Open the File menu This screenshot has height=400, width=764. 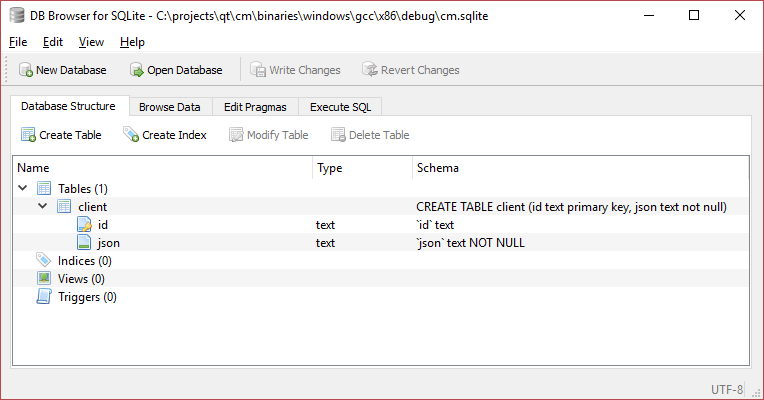coord(18,42)
